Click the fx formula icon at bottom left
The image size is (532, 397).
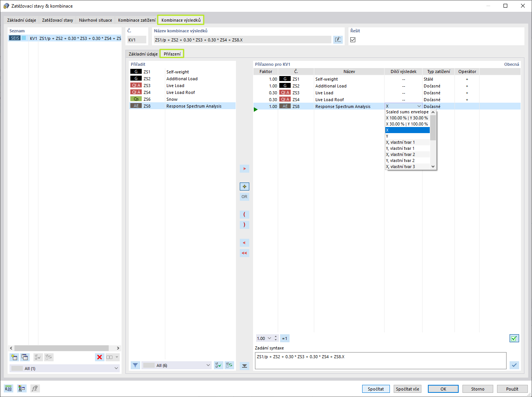pyautogui.click(x=35, y=388)
